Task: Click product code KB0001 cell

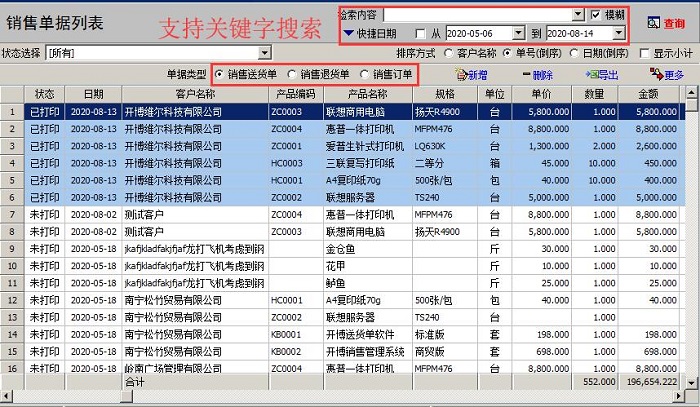Action: [x=286, y=335]
